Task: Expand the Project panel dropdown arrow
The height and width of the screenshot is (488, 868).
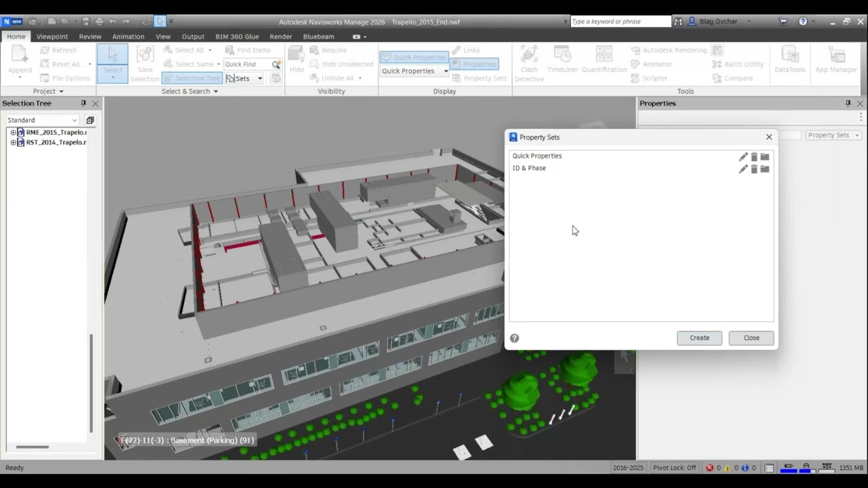Action: pyautogui.click(x=61, y=91)
